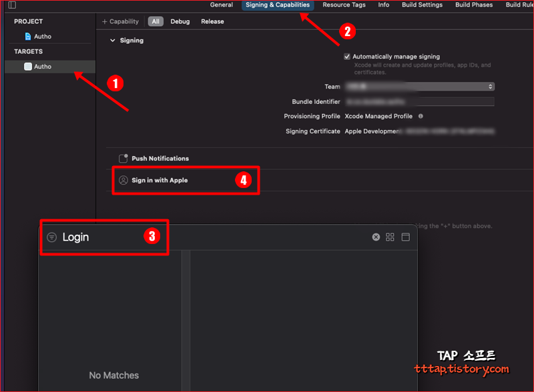Select the All configuration filter
534x392 pixels.
click(156, 21)
